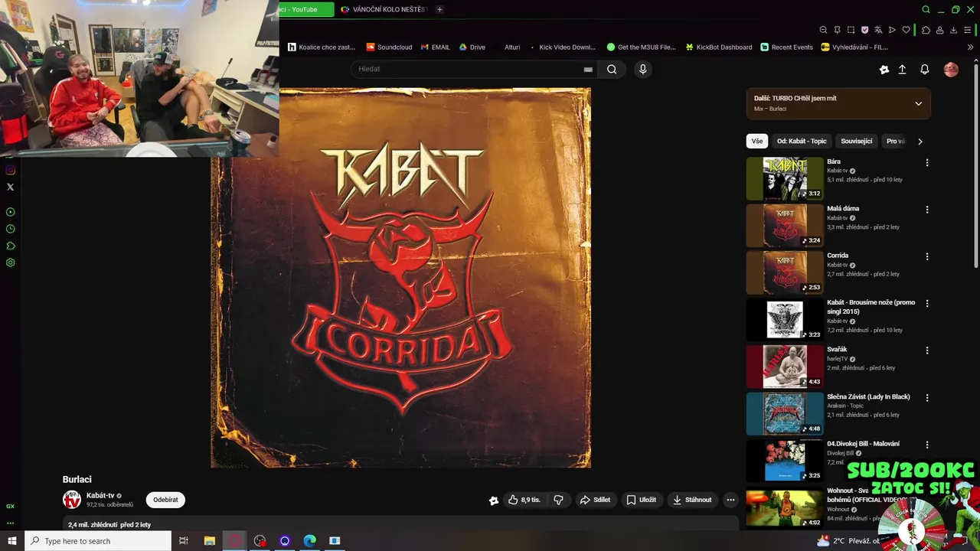
Task: Open the 'KickBot Dashboard' bookmark
Action: click(x=719, y=47)
